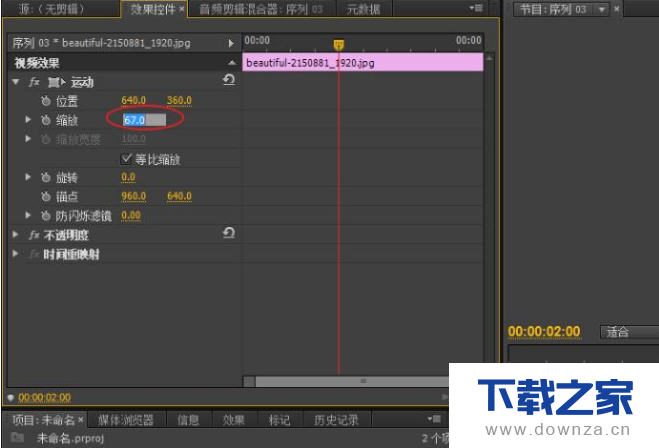Select the pink beautiful-2150881_1920.jpg clip bar
The width and height of the screenshot is (659, 448).
363,63
